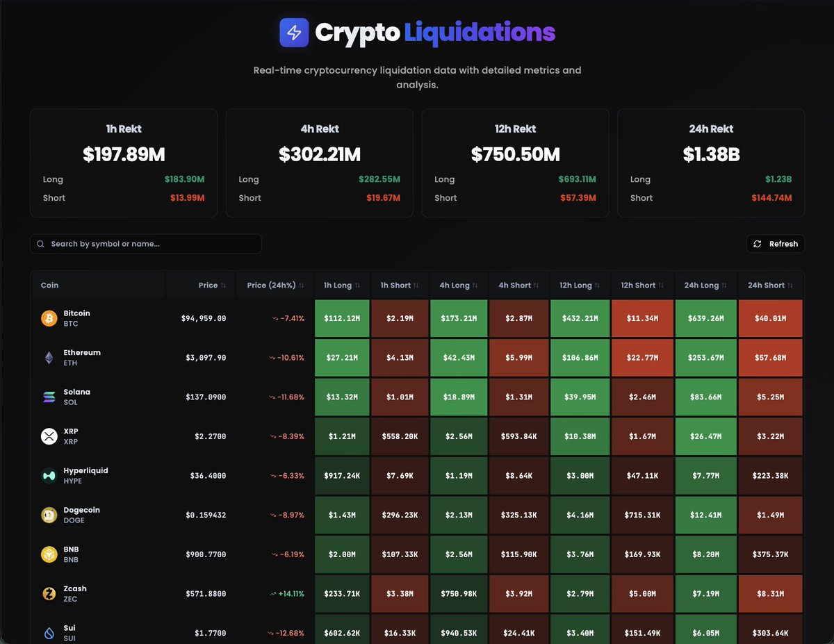The width and height of the screenshot is (834, 644).
Task: Click the Crypto Liquidations lightning bolt logo
Action: point(294,32)
